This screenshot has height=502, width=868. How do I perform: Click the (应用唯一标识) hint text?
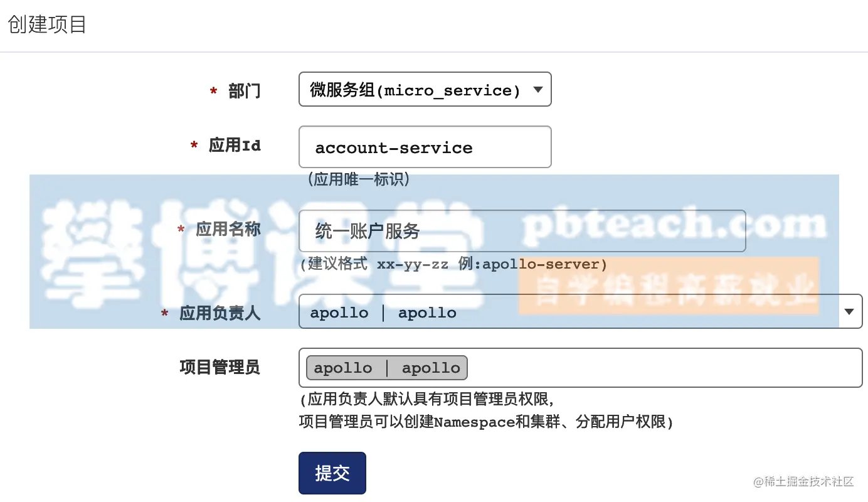(x=358, y=179)
